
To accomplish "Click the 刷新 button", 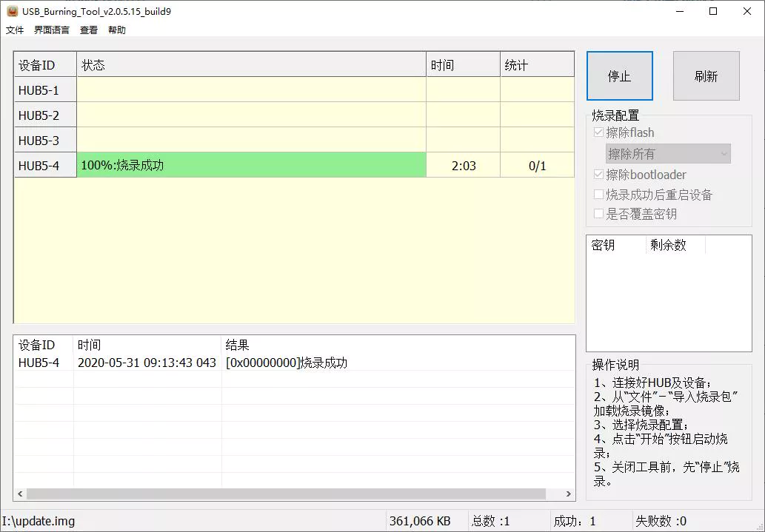I will (x=706, y=76).
